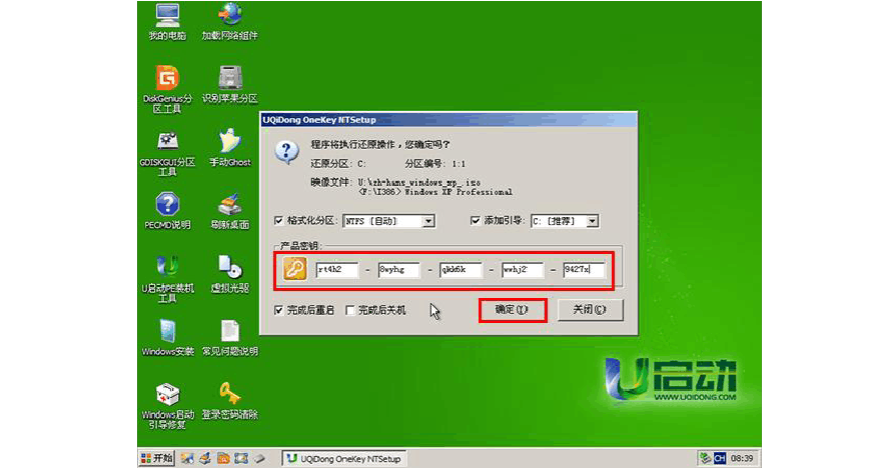Click the fifth quick launch icon in taskbar

coord(260,458)
